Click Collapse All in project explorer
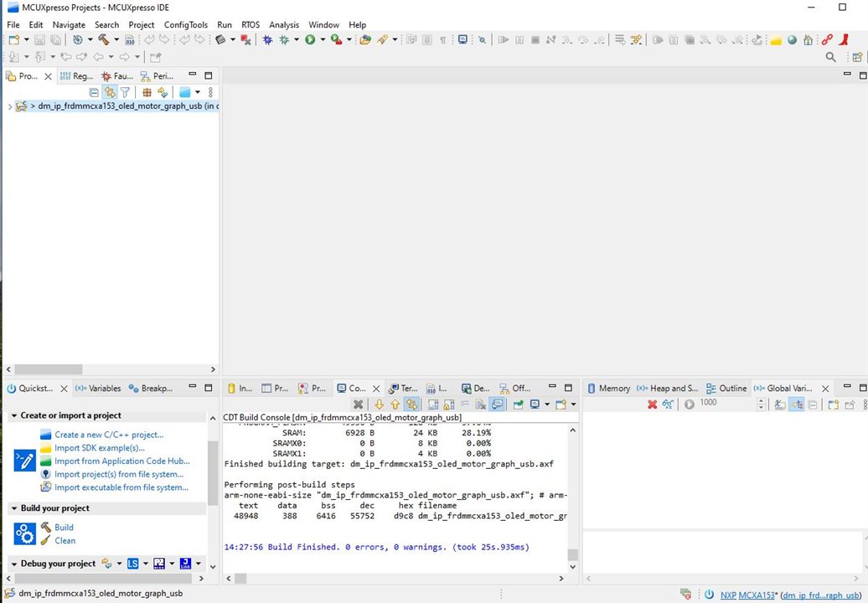This screenshot has height=603, width=868. (94, 92)
